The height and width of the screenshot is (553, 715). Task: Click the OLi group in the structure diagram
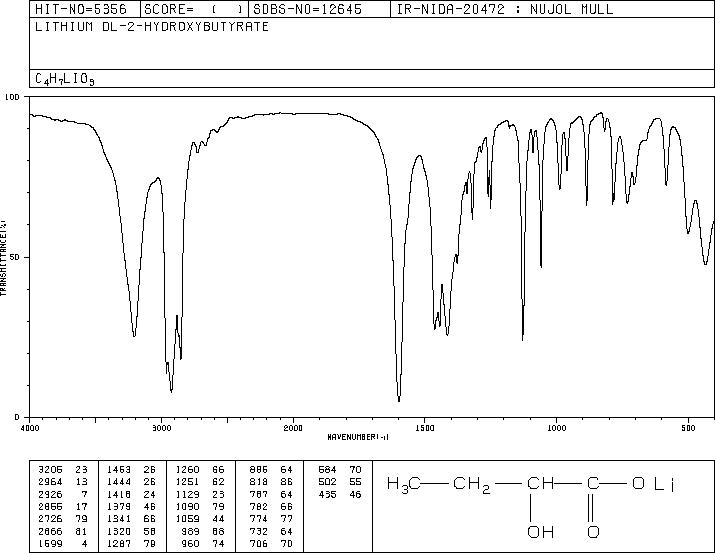tap(653, 484)
